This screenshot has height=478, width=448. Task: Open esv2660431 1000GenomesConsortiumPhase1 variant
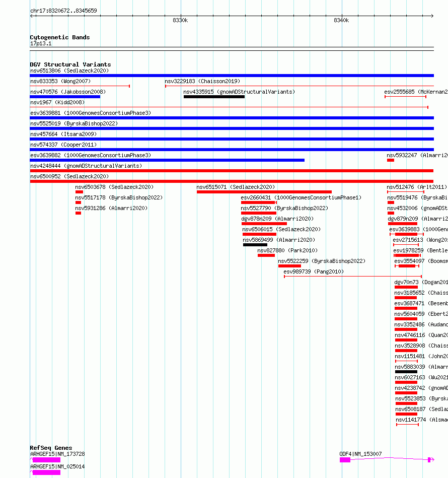click(301, 197)
